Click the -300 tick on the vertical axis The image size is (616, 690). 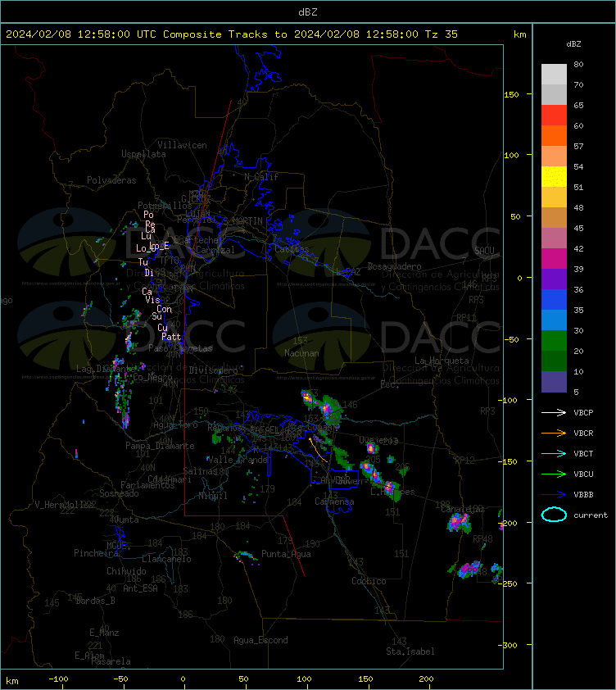[x=510, y=645]
